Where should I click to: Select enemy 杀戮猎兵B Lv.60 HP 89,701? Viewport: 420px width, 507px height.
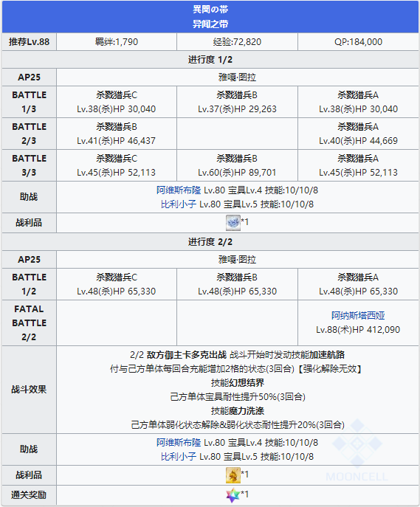237,165
